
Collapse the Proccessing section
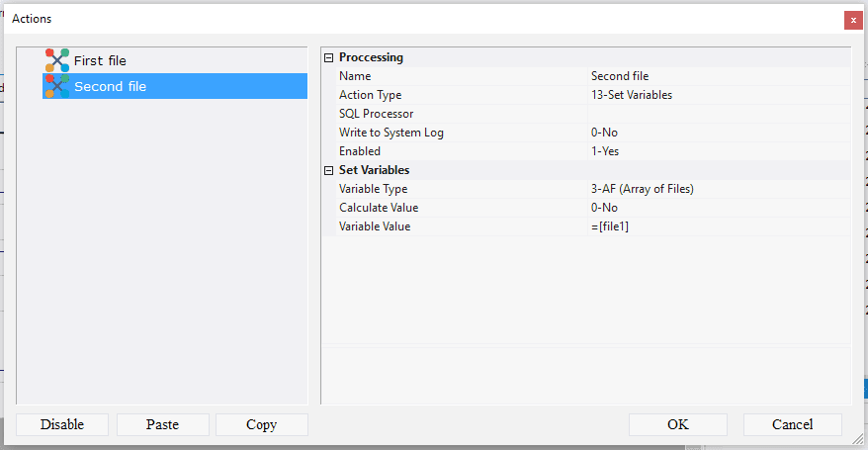(x=329, y=57)
